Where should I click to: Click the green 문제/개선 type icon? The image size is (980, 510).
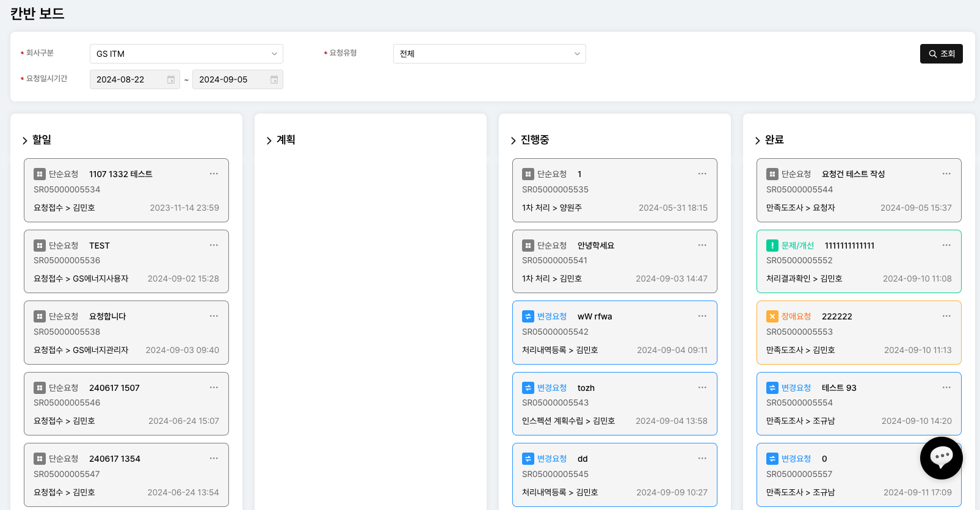click(772, 246)
